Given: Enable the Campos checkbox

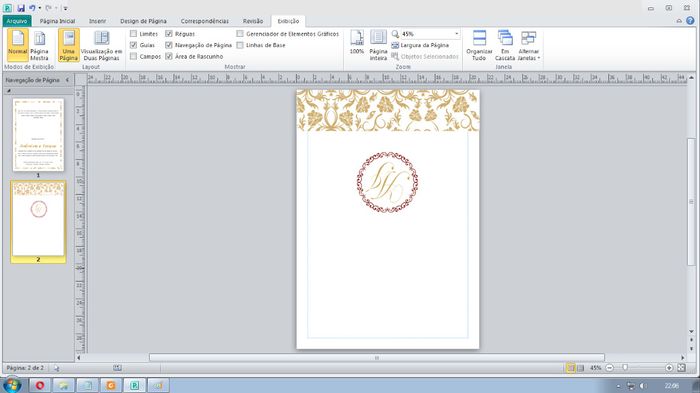Looking at the screenshot, I should tap(133, 56).
